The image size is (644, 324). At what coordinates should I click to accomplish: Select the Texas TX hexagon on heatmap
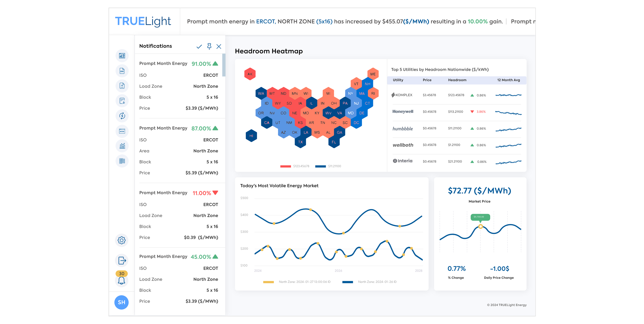[300, 142]
